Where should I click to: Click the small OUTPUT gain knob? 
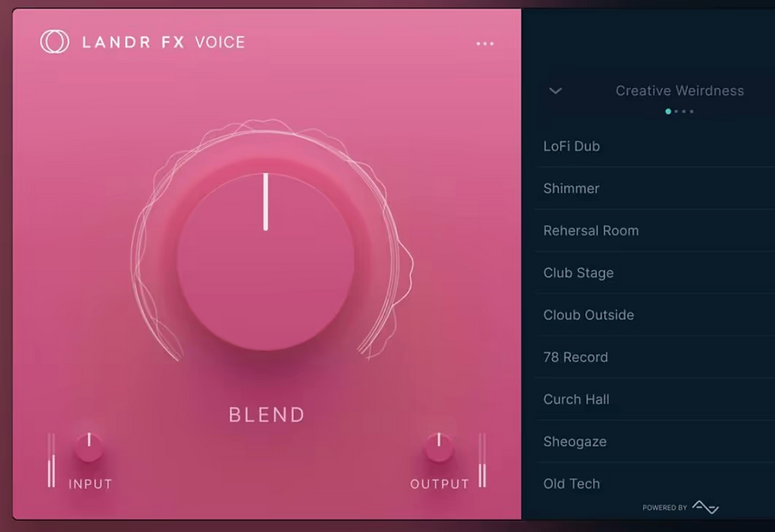pyautogui.click(x=439, y=447)
